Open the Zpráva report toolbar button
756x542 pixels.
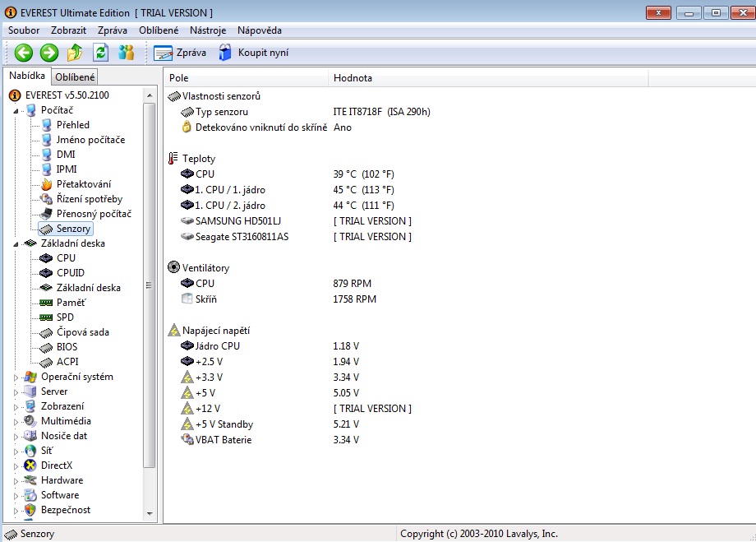point(180,53)
